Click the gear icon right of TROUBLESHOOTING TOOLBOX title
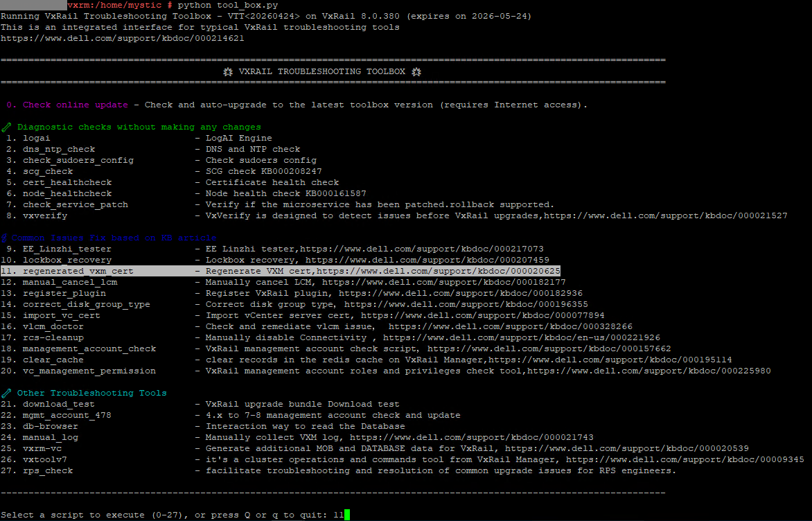This screenshot has width=812, height=521. point(416,71)
